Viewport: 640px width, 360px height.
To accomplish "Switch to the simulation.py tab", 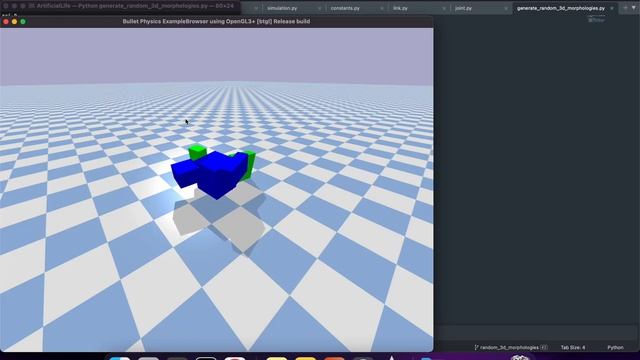I will [282, 8].
